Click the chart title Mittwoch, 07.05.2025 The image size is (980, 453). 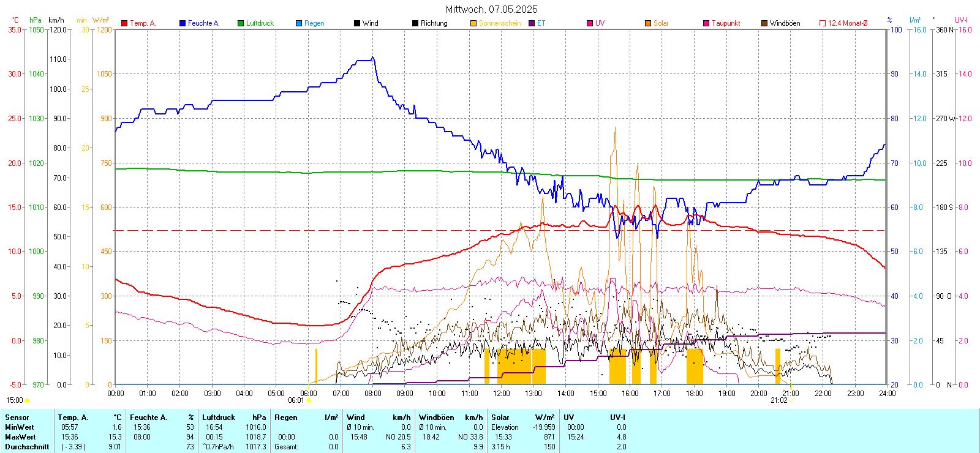tap(491, 9)
